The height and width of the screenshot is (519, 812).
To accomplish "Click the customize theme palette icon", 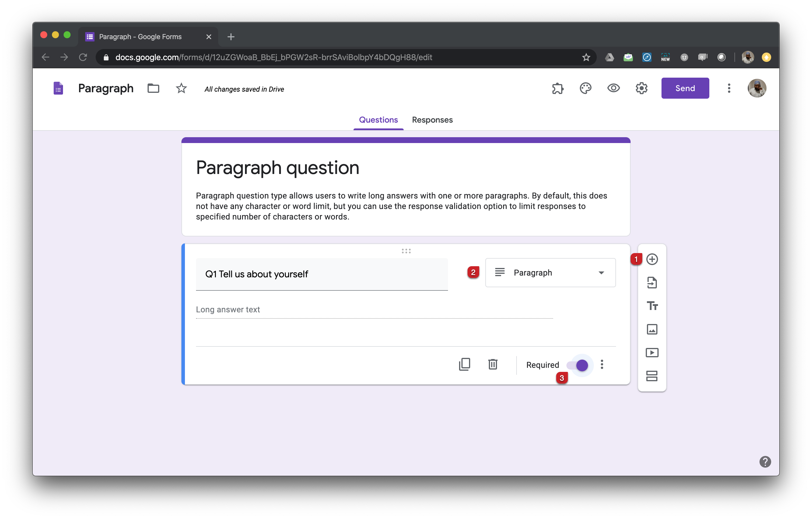I will pos(585,88).
